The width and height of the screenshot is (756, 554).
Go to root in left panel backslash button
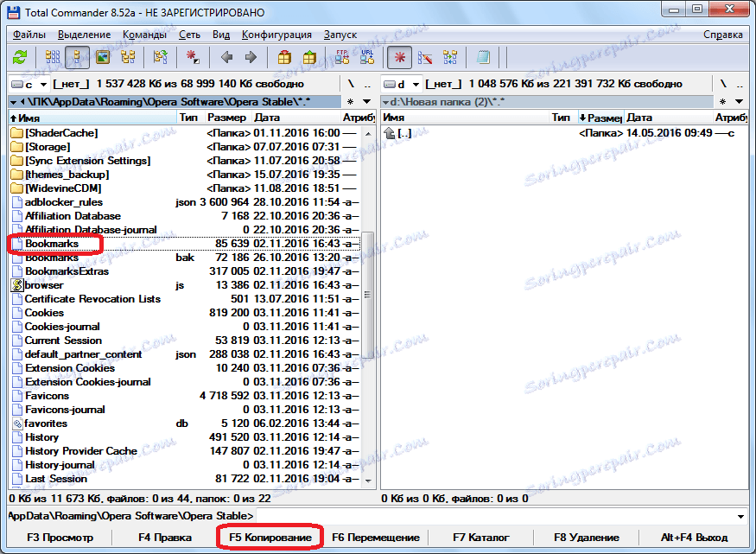[x=351, y=84]
